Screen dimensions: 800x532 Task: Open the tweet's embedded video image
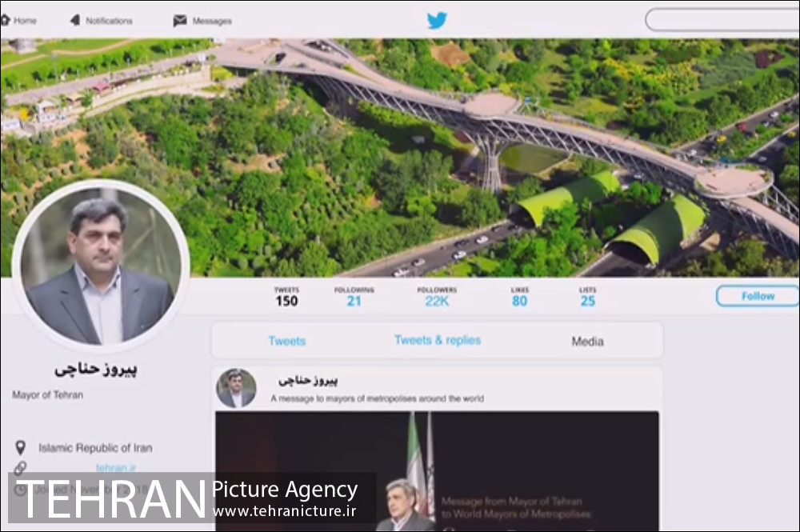(438, 471)
